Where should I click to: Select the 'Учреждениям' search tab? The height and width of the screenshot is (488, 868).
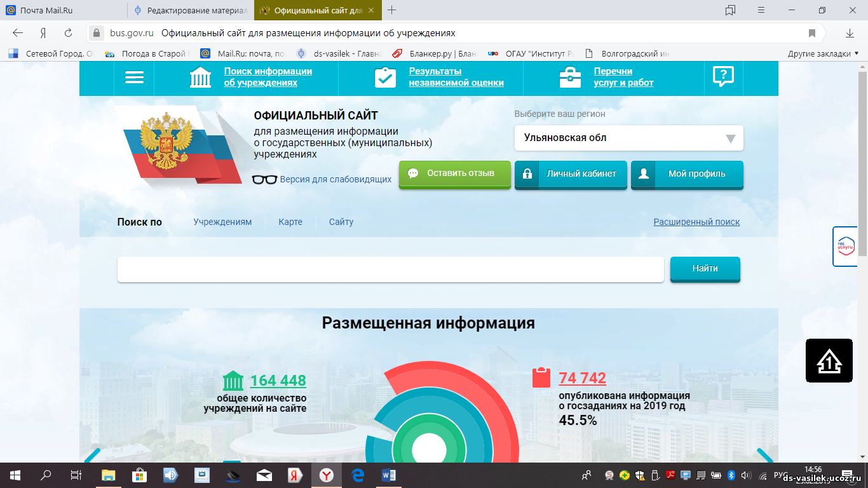pos(222,222)
